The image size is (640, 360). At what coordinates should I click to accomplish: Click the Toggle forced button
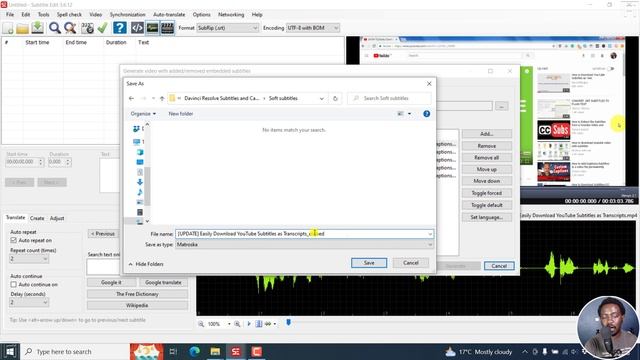487,193
